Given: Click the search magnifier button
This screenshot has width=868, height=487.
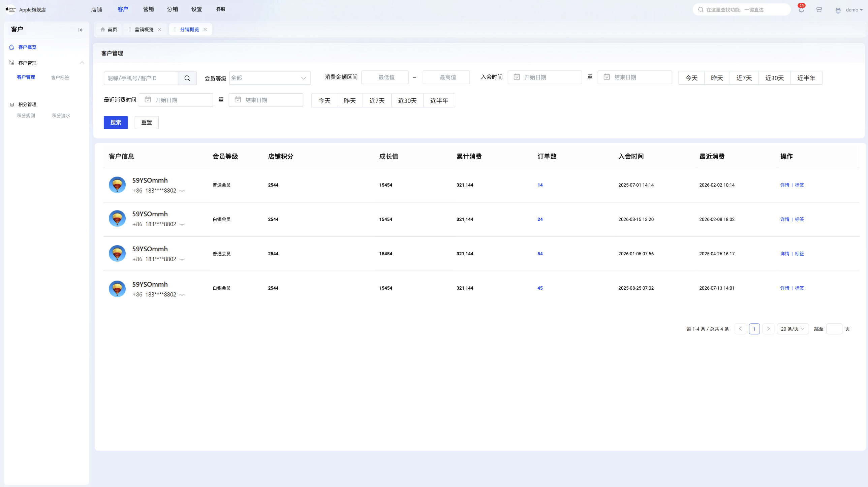Looking at the screenshot, I should coord(187,78).
